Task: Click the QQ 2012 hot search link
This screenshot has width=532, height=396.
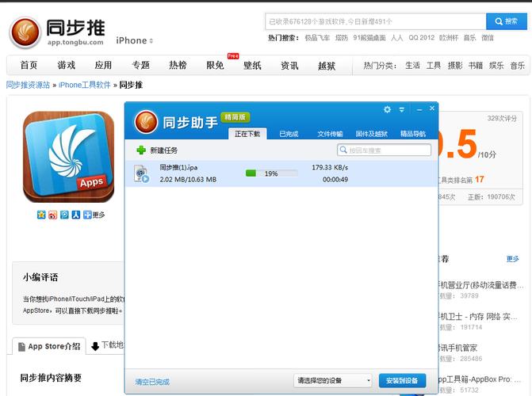Action: [x=421, y=38]
